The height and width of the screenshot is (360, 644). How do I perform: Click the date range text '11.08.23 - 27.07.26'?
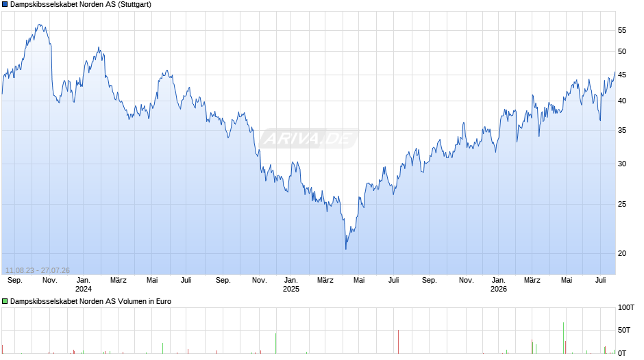(38, 270)
